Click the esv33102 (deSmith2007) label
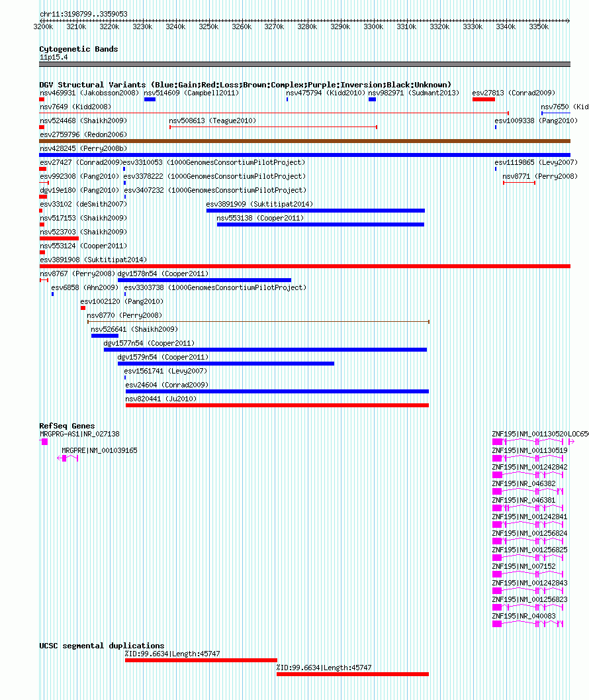This screenshot has width=589, height=700. (x=83, y=203)
